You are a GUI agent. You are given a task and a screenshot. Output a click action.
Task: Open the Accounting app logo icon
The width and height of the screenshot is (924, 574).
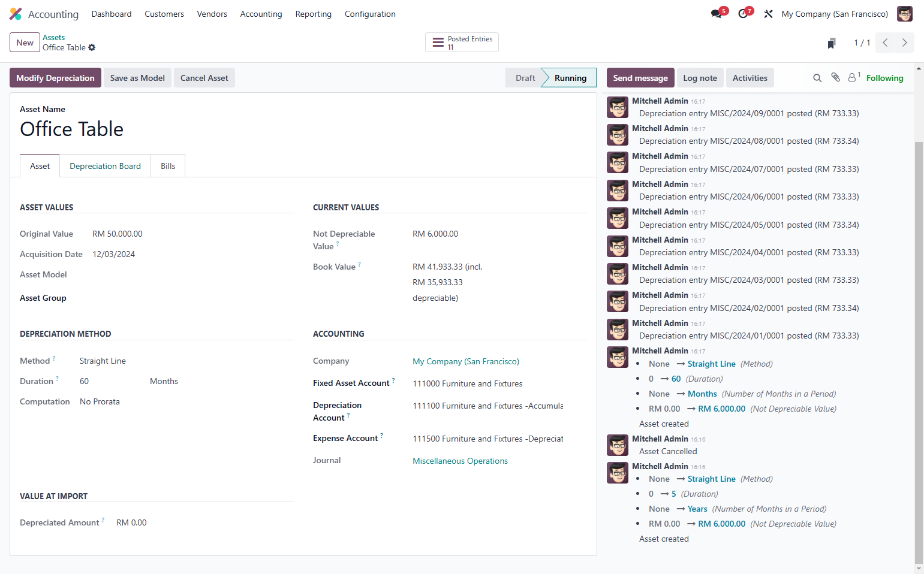click(x=16, y=14)
